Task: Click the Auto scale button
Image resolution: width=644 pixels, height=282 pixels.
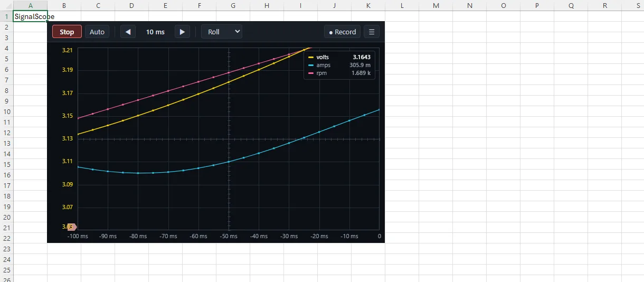Action: tap(97, 32)
